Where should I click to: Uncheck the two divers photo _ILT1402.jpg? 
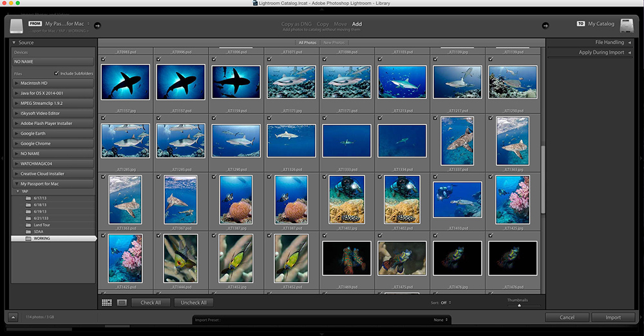pyautogui.click(x=325, y=176)
